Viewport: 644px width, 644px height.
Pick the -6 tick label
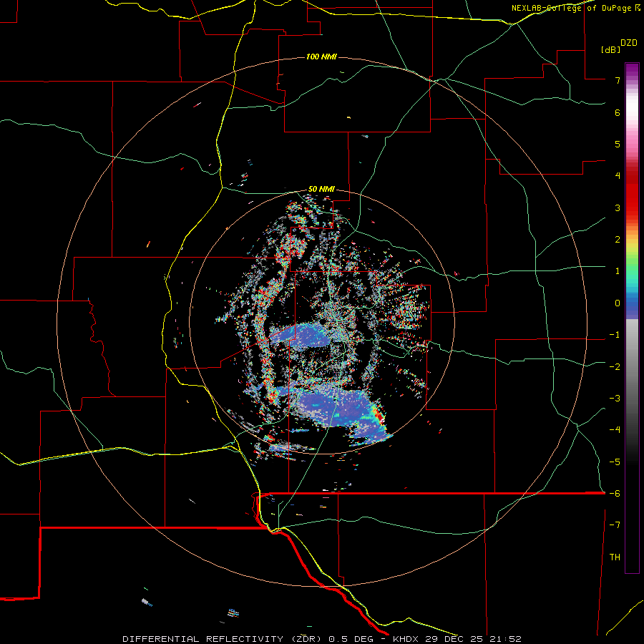pos(615,494)
